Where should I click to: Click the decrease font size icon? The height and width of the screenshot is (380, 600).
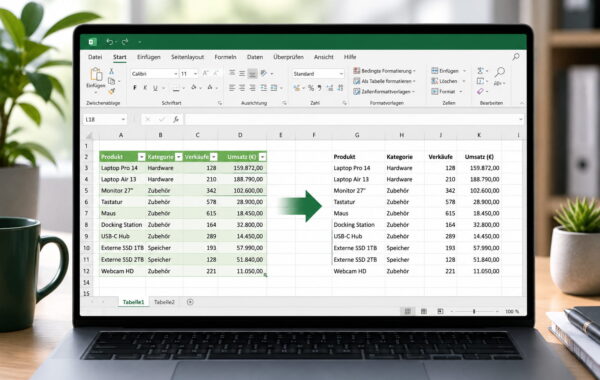216,73
